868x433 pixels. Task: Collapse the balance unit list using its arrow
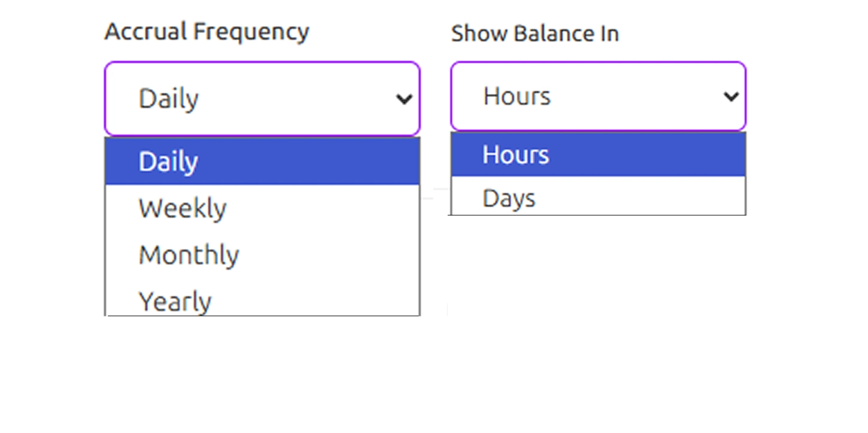(731, 96)
